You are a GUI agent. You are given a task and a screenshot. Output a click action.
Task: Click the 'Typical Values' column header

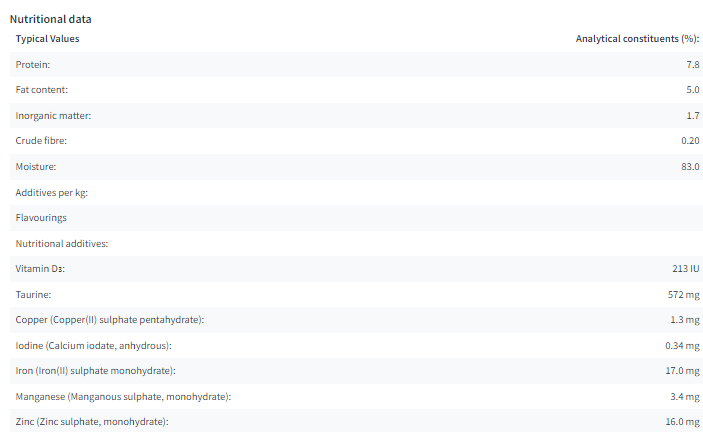coord(47,39)
